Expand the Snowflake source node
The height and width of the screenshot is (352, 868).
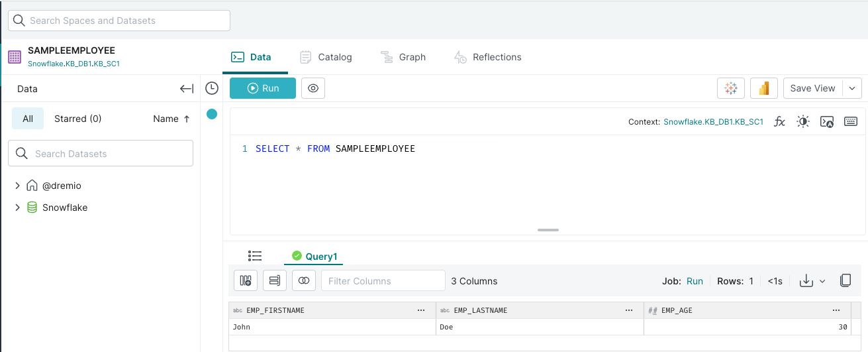click(18, 207)
